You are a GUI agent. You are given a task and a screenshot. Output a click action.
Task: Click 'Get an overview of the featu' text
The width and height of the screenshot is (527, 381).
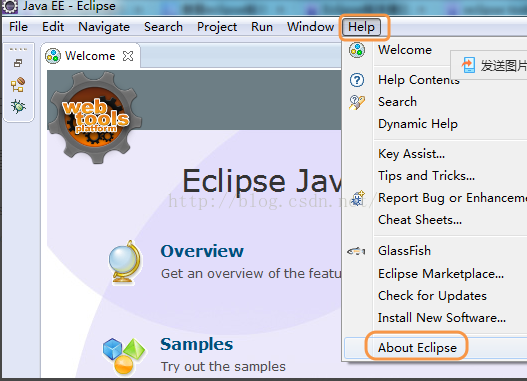(251, 273)
